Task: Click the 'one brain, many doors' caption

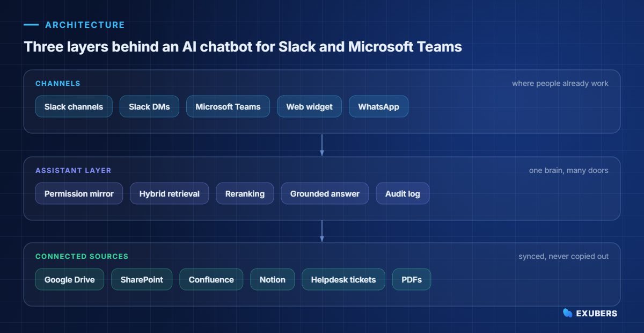Action: pyautogui.click(x=569, y=170)
